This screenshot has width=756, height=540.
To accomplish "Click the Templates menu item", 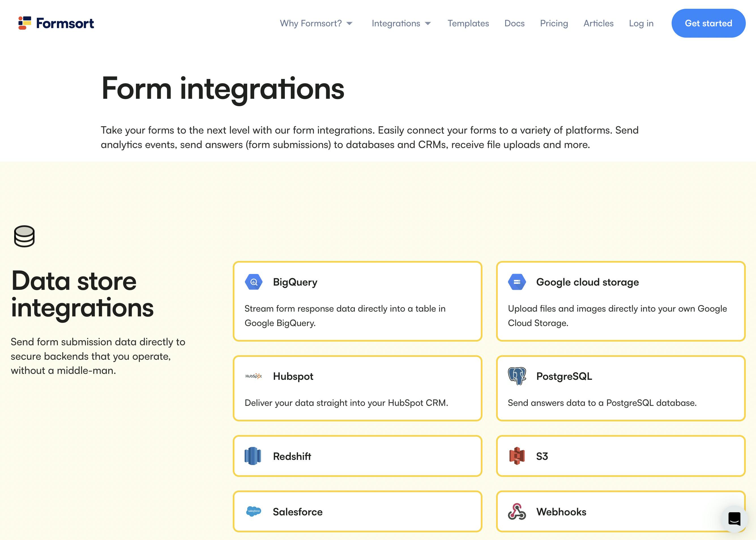I will pyautogui.click(x=468, y=23).
